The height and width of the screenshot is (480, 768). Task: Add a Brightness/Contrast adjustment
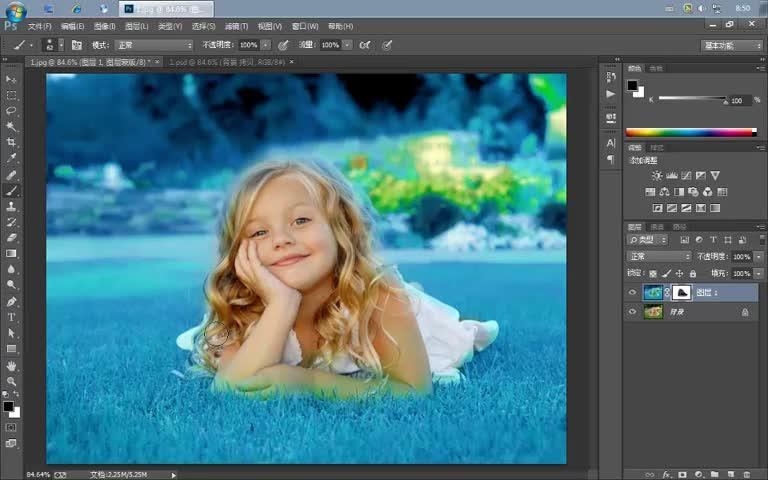(657, 175)
